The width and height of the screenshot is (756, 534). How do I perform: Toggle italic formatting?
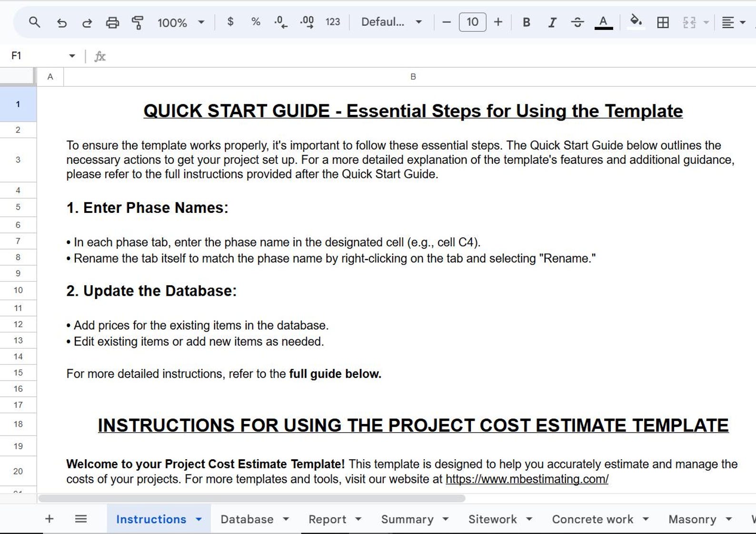tap(552, 22)
